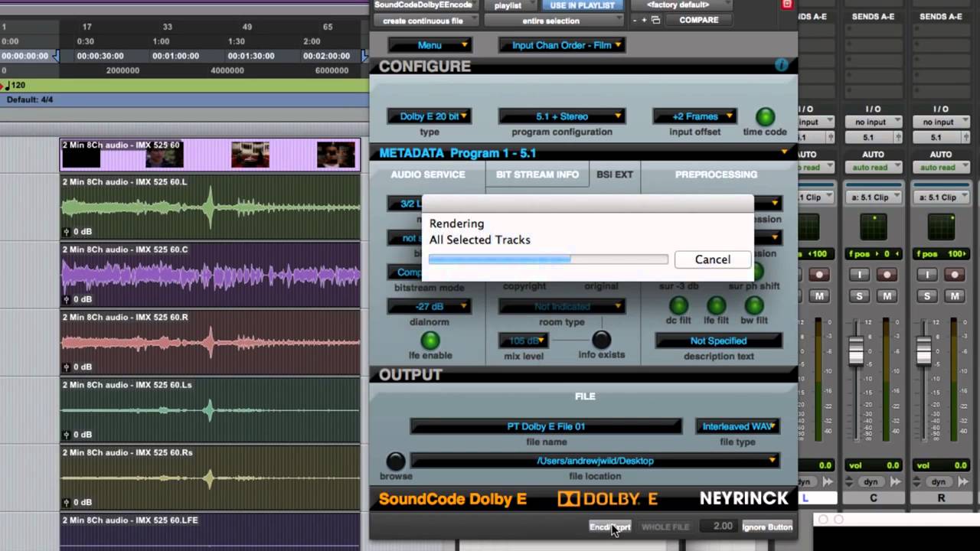Click USE IN PLAYLIST button

[582, 5]
